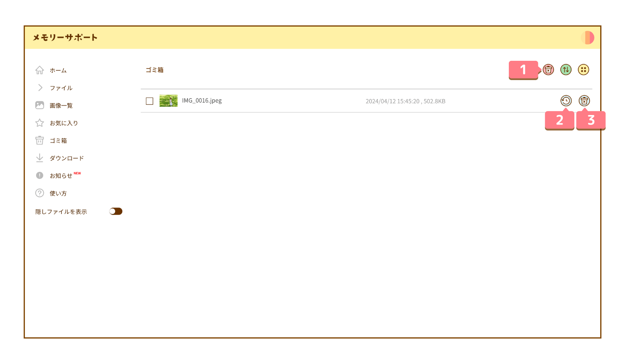Select ゴミ箱 in the sidebar
Screen dimensions: 625x364
[x=58, y=141]
